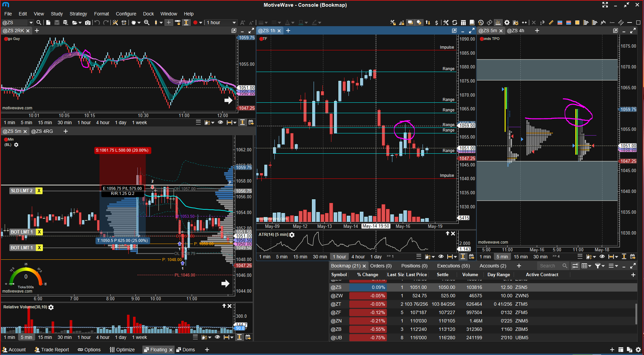
Task: Open settings gear in the main toolbar
Action: [x=507, y=22]
